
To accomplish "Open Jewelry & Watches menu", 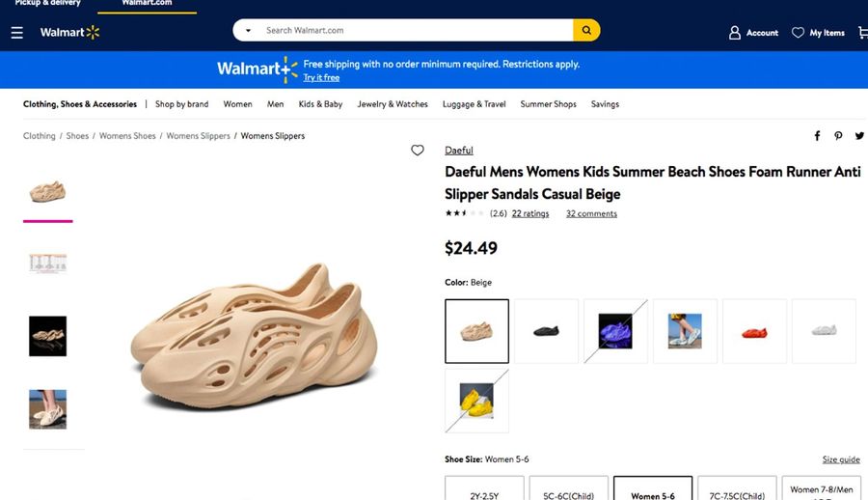I will pyautogui.click(x=393, y=104).
